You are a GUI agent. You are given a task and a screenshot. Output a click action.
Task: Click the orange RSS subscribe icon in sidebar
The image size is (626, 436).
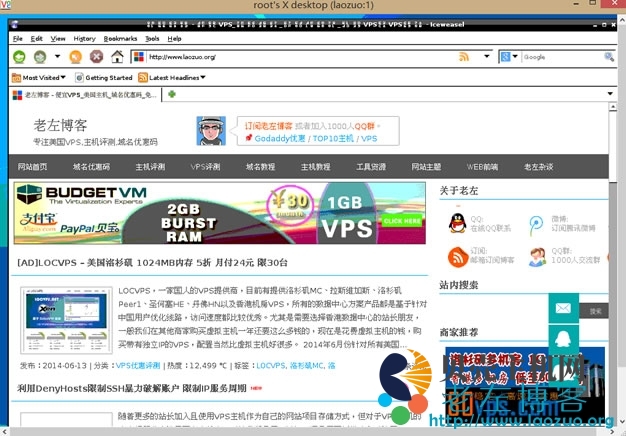pyautogui.click(x=456, y=257)
